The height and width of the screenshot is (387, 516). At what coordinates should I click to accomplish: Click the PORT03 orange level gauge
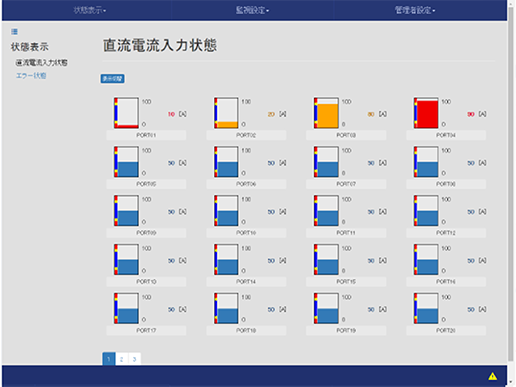point(326,113)
